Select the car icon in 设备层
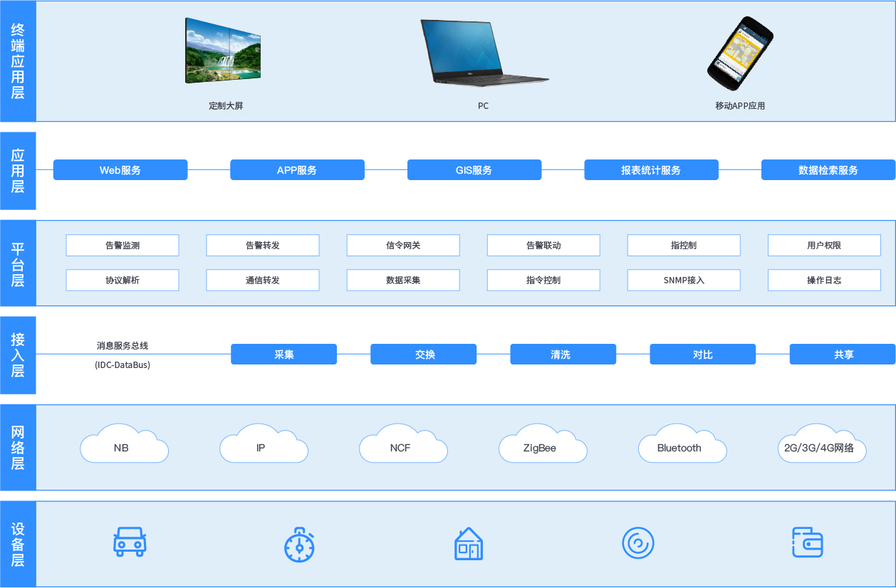 [x=128, y=543]
